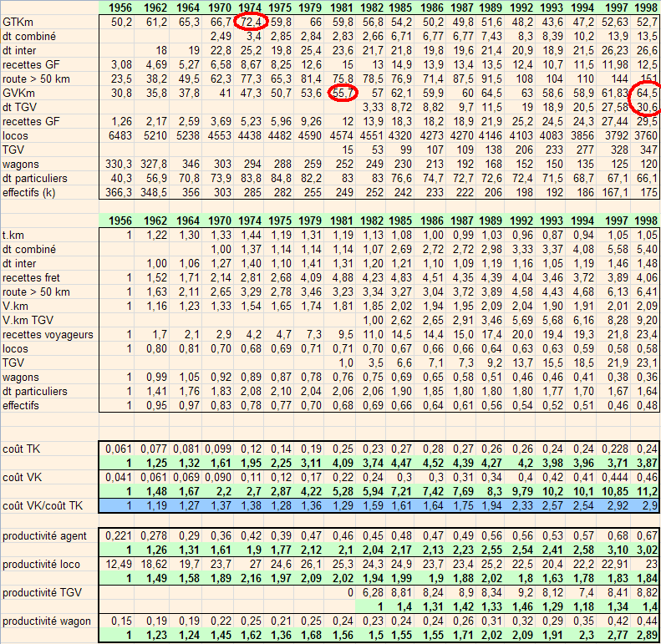
Task: Click route > 50 km value 108 for 1992
Action: (523, 79)
